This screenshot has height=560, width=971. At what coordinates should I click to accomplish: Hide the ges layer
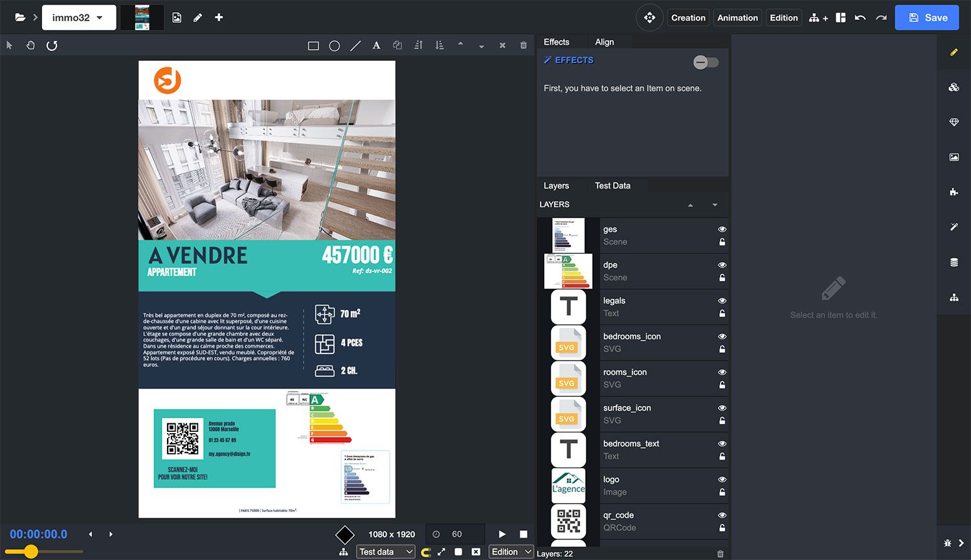coord(722,229)
